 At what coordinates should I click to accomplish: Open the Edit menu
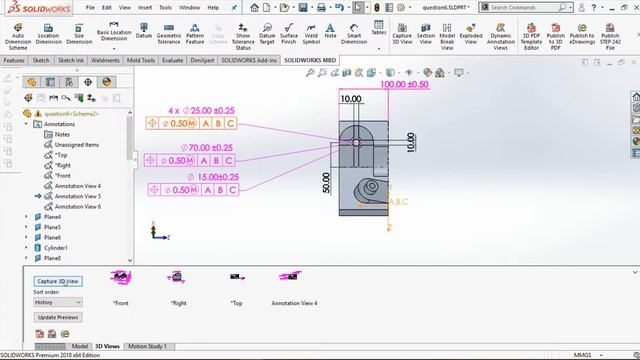tap(107, 7)
